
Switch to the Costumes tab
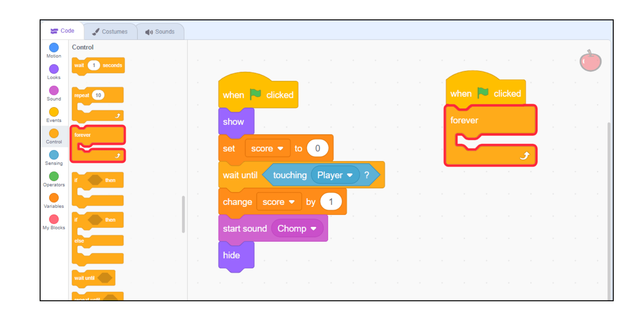[110, 32]
